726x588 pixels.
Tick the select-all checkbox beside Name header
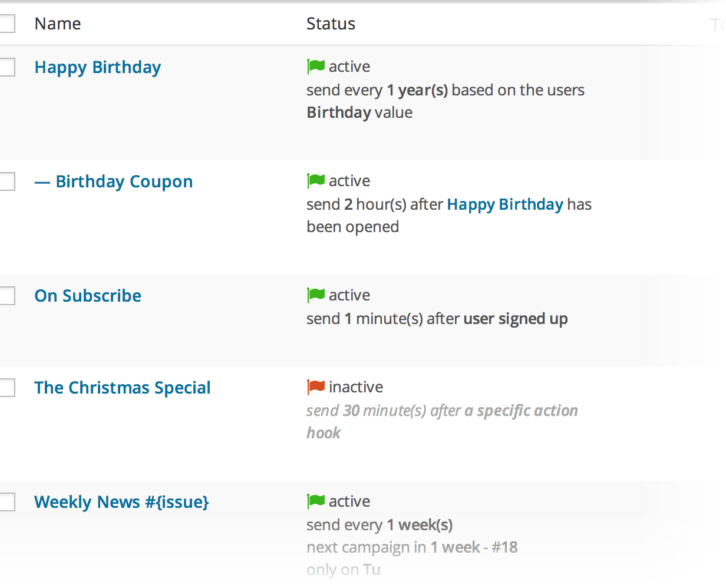coord(6,24)
